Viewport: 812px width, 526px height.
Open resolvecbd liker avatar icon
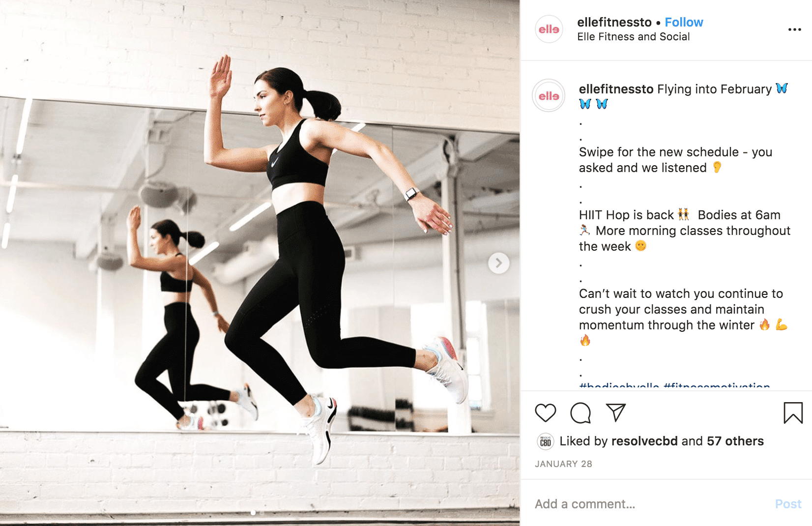[x=546, y=442]
